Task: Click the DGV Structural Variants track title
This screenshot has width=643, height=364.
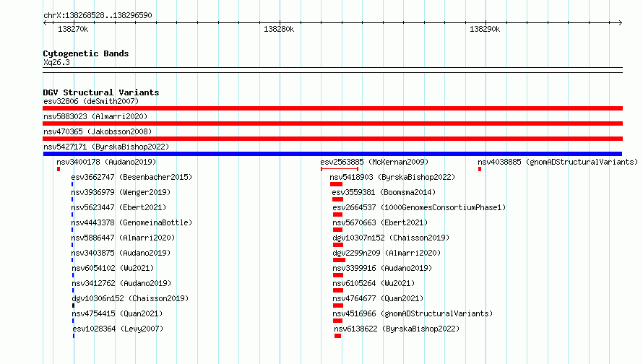Action: [x=101, y=92]
